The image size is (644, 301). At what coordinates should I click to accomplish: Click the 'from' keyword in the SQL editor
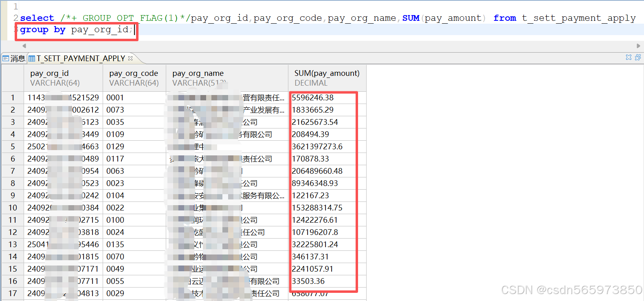(505, 18)
